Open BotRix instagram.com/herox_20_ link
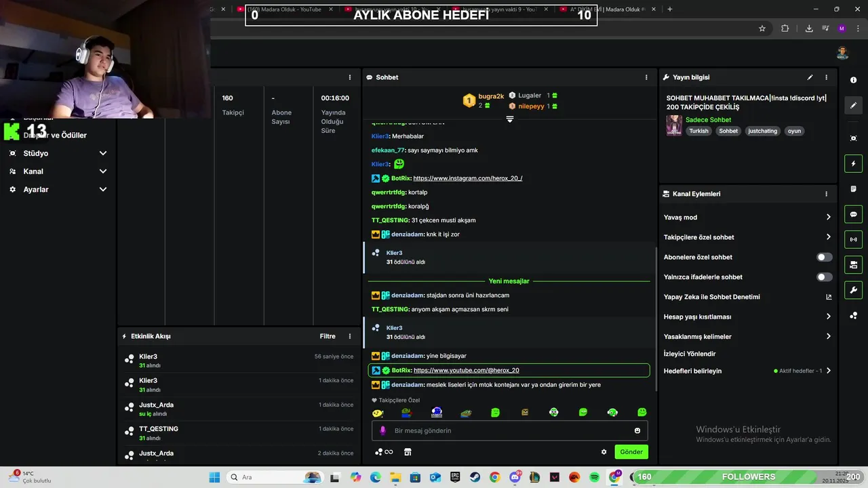The image size is (868, 488). (x=468, y=178)
